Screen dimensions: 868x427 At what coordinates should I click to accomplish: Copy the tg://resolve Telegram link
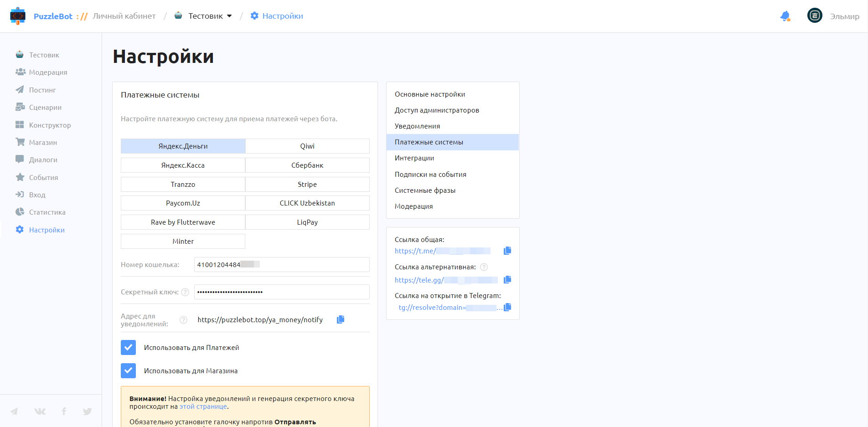(x=507, y=307)
